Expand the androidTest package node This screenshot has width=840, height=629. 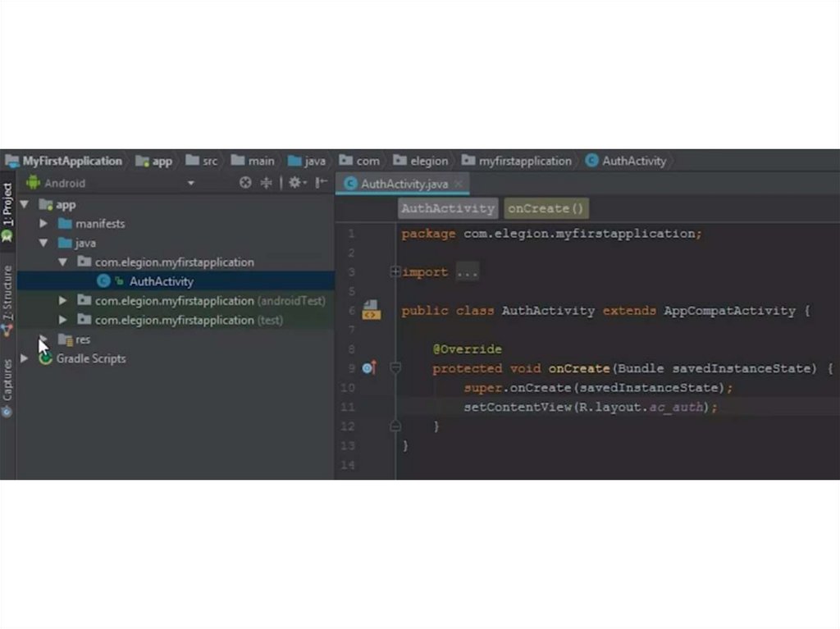(x=63, y=301)
